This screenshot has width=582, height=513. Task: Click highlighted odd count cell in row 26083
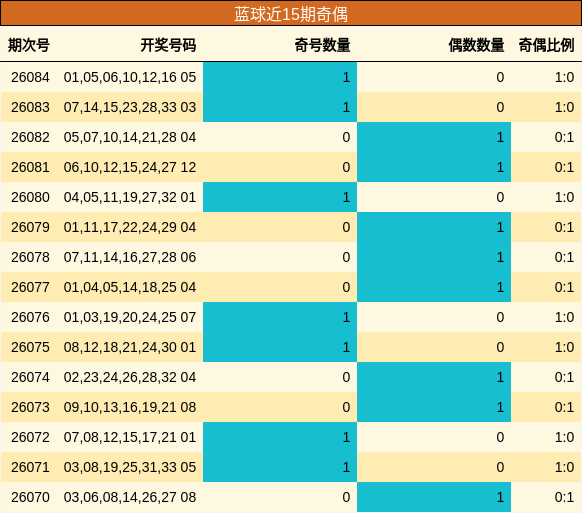[280, 107]
